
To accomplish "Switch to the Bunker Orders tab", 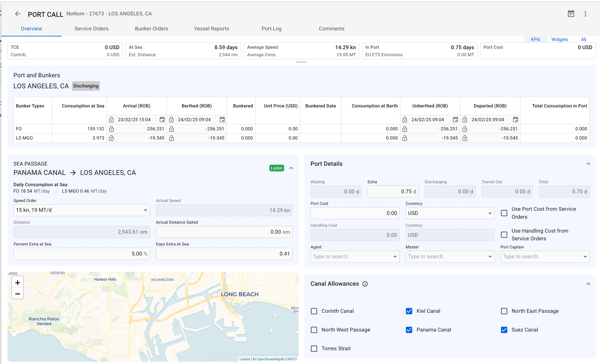I will tap(151, 29).
